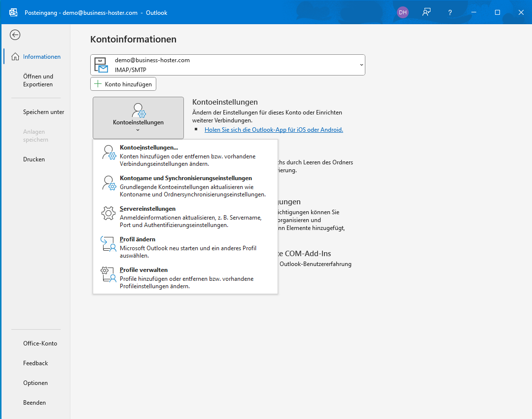Image resolution: width=532 pixels, height=419 pixels.
Task: Click the mailbox account icon for demo@business-hoster.com
Action: pos(101,65)
